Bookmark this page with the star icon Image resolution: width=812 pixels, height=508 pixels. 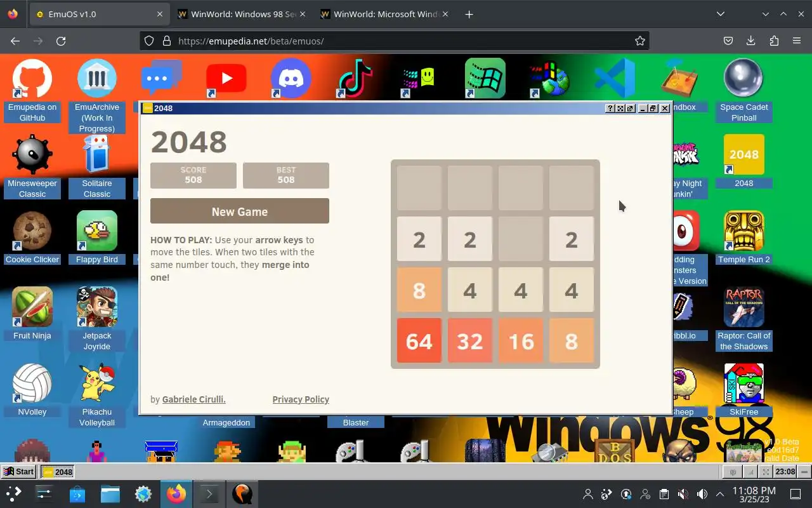point(640,41)
